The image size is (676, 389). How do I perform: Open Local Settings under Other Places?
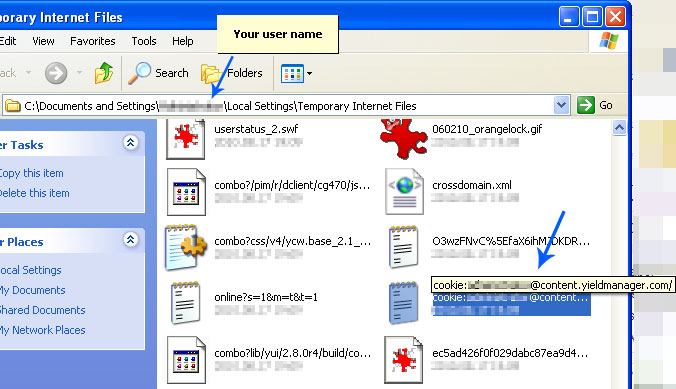click(31, 270)
